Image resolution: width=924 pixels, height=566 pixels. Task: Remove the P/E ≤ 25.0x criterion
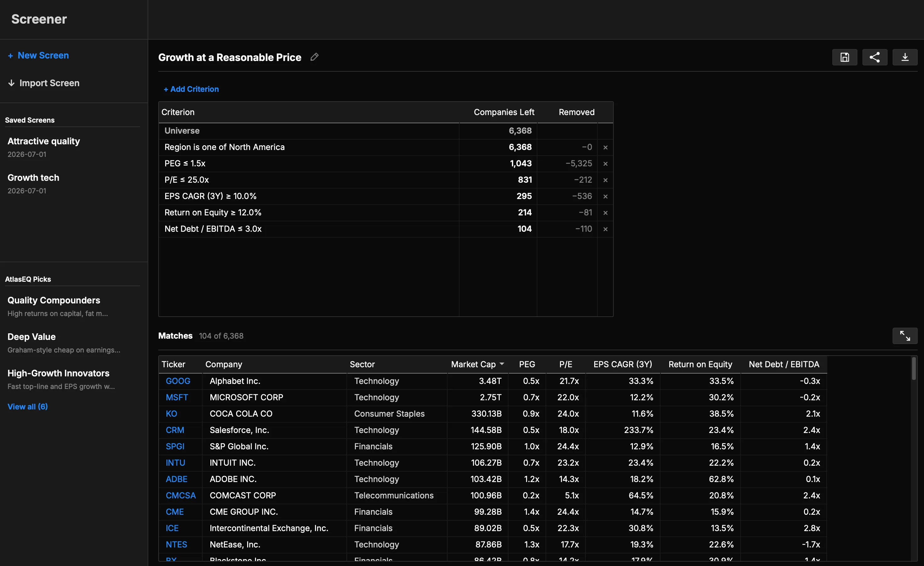[x=605, y=180]
